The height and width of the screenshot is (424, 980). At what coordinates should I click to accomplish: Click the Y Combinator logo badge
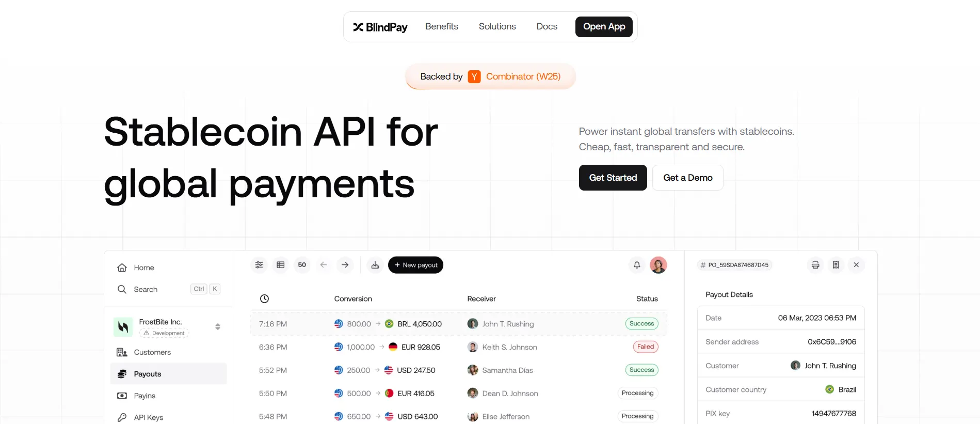[474, 76]
